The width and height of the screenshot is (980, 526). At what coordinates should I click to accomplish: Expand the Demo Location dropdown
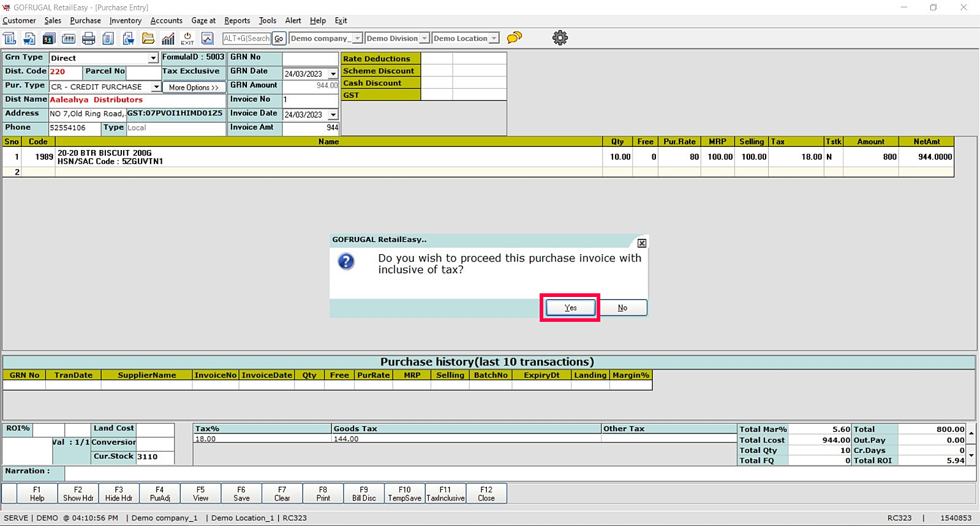point(494,39)
